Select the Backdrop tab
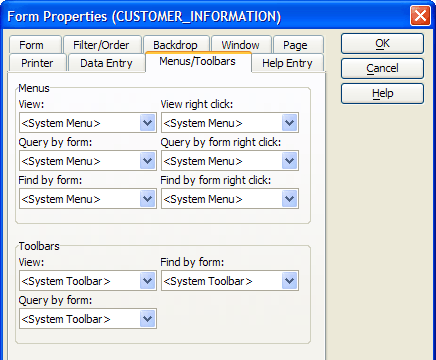Image resolution: width=436 pixels, height=360 pixels. coord(176,45)
